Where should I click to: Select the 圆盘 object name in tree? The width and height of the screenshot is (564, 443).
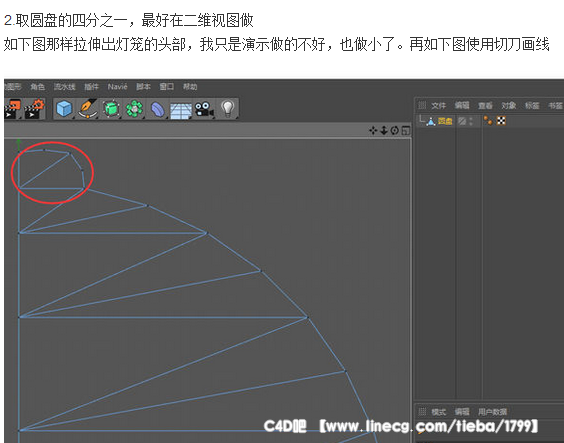pyautogui.click(x=445, y=121)
